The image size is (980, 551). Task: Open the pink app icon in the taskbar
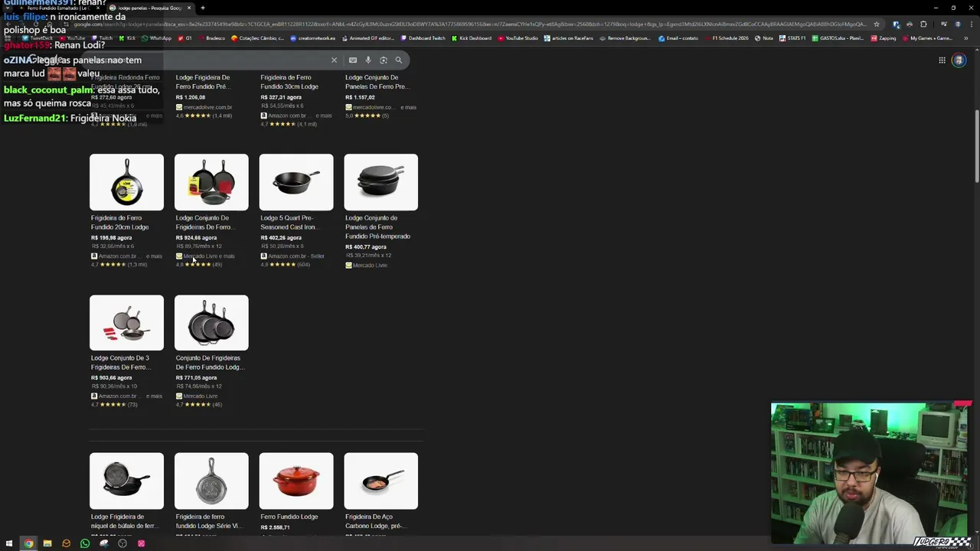coord(141,543)
